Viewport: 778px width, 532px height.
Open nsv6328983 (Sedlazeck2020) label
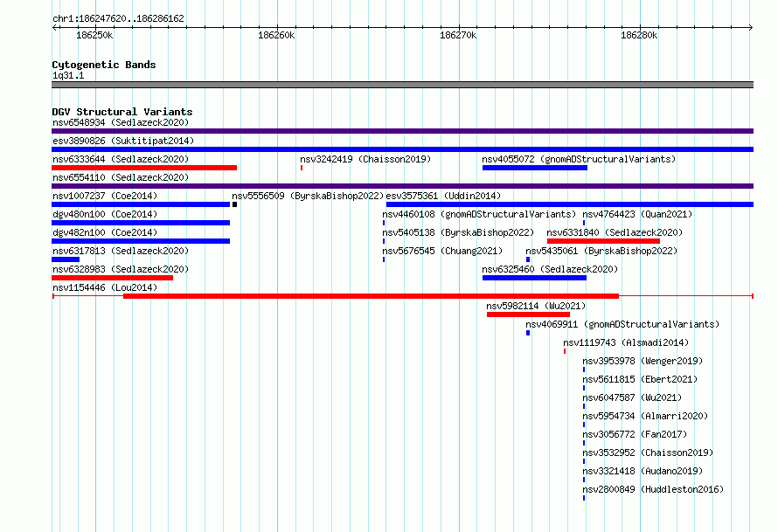121,269
